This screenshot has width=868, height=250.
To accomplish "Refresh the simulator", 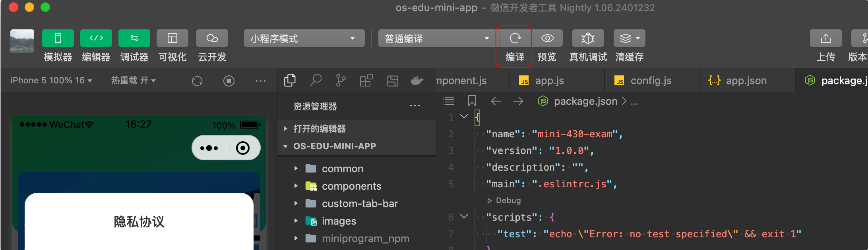I will click(x=197, y=81).
